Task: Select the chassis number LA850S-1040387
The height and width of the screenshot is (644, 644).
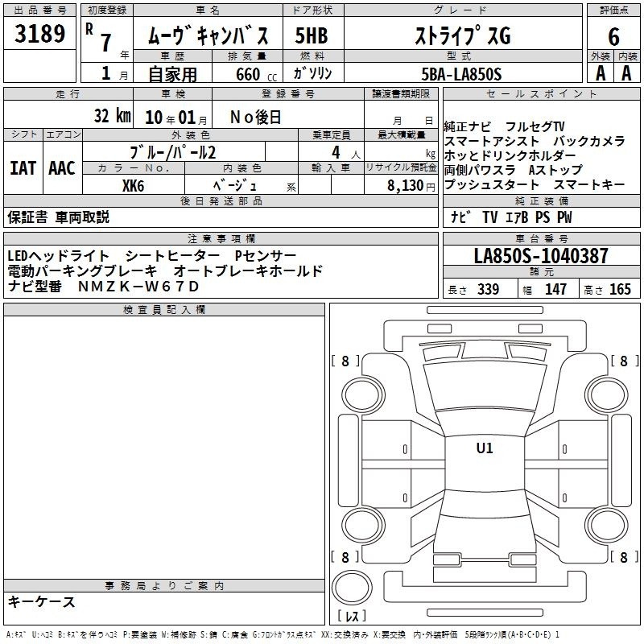Action: click(x=541, y=257)
